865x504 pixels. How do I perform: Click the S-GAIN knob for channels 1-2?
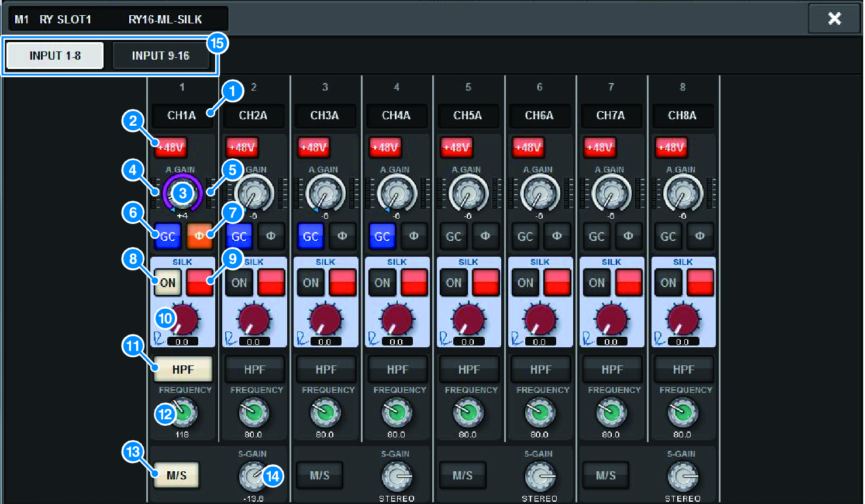[x=253, y=476]
